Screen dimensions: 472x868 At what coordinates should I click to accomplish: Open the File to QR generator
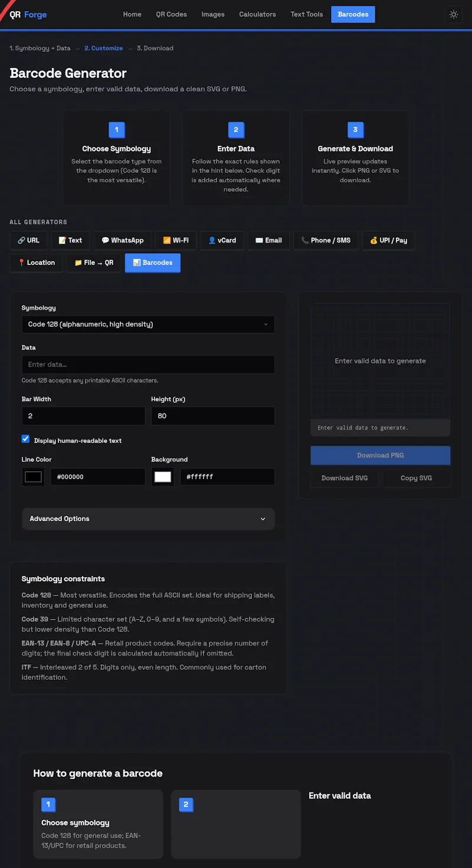coord(94,263)
